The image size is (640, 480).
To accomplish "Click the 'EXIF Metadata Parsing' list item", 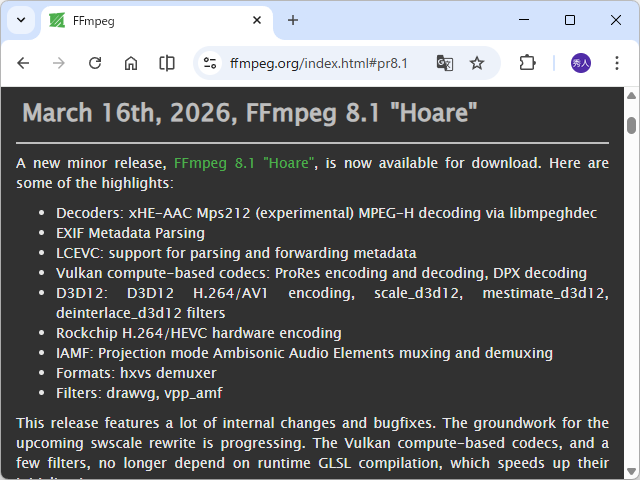I will pyautogui.click(x=130, y=233).
